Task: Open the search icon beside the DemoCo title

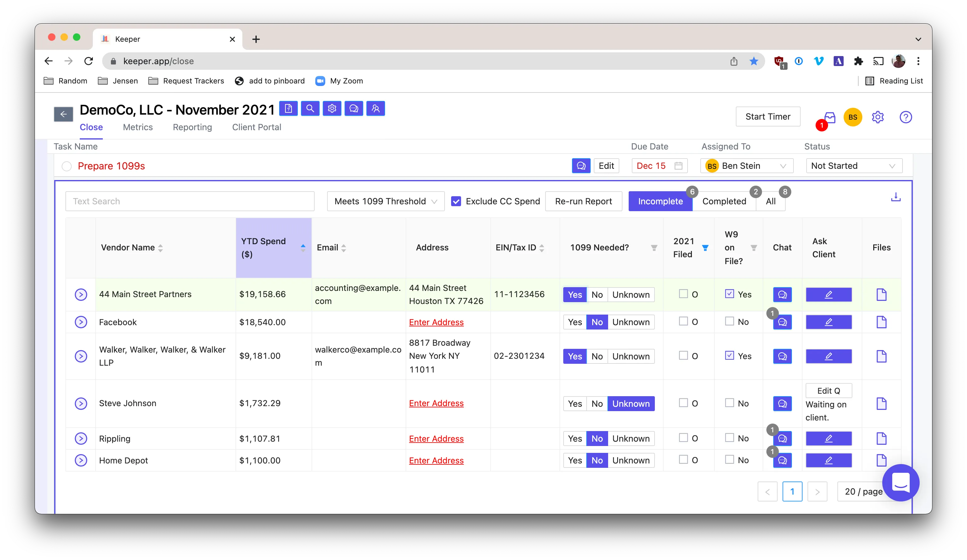Action: click(310, 109)
